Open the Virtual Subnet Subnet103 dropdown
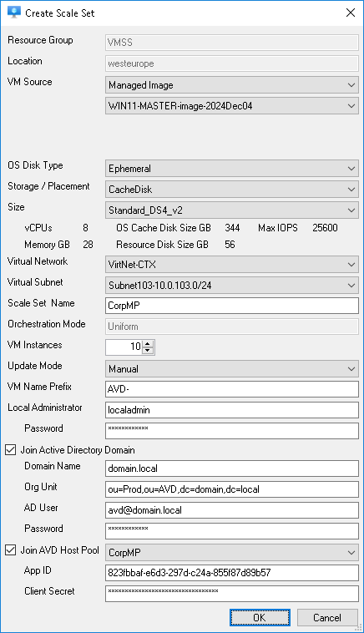 [231, 286]
